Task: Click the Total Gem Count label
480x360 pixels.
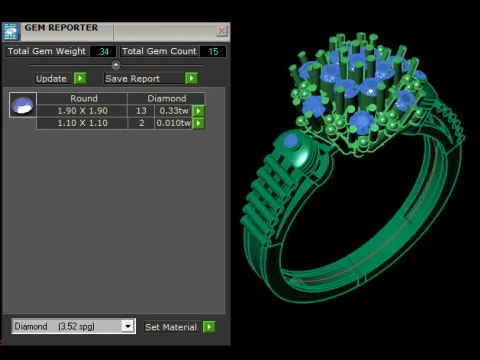Action: tap(159, 51)
